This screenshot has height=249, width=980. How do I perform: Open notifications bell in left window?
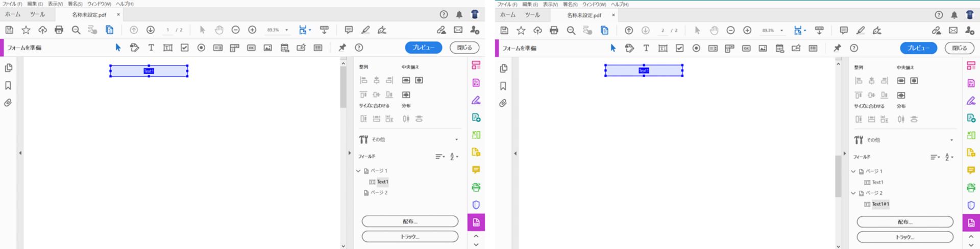pyautogui.click(x=459, y=14)
